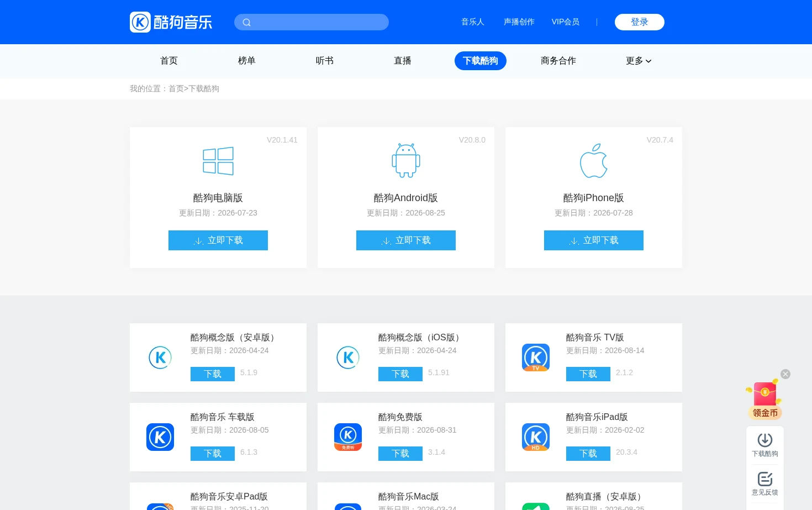Click the KuGou Music logo
Screen dimensions: 812x510
click(171, 22)
